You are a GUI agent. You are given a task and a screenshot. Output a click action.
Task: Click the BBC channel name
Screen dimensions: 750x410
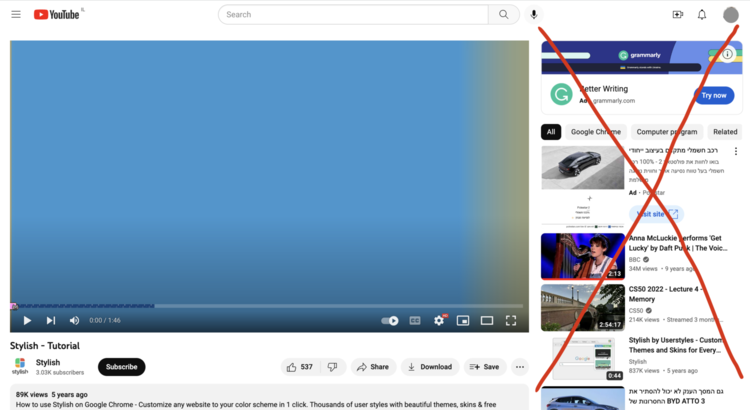pos(634,259)
